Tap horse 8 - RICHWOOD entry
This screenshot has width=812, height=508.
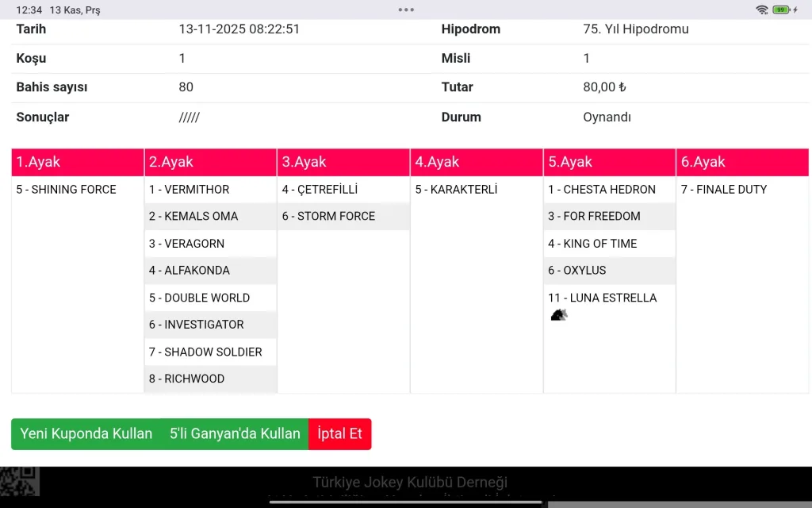coord(187,379)
